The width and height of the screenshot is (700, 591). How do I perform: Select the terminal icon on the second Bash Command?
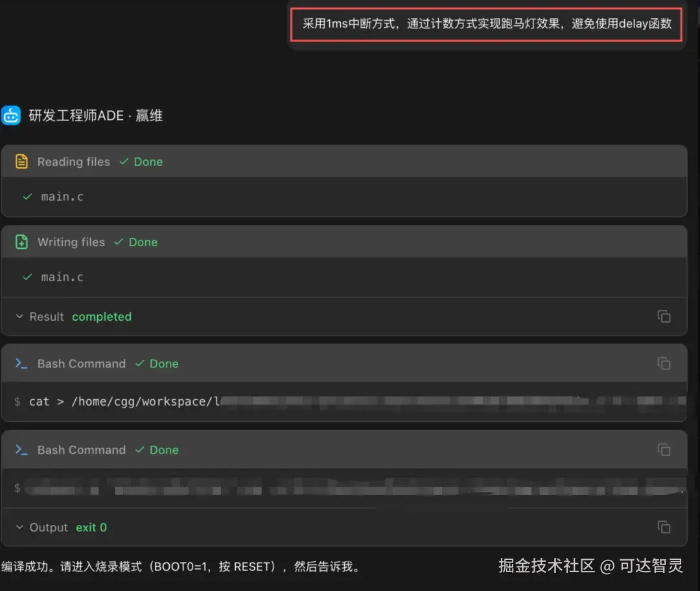20,450
